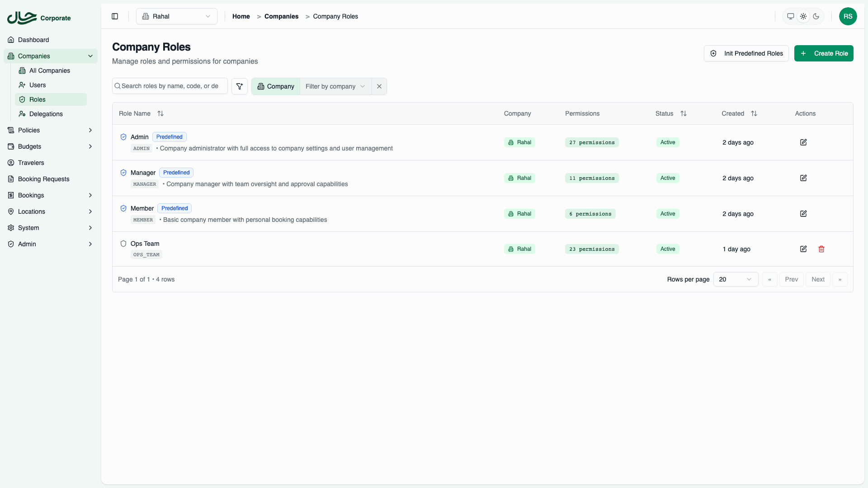Go to Delegations in the sidebar
Screen dimensions: 868x488
pyautogui.click(x=46, y=114)
